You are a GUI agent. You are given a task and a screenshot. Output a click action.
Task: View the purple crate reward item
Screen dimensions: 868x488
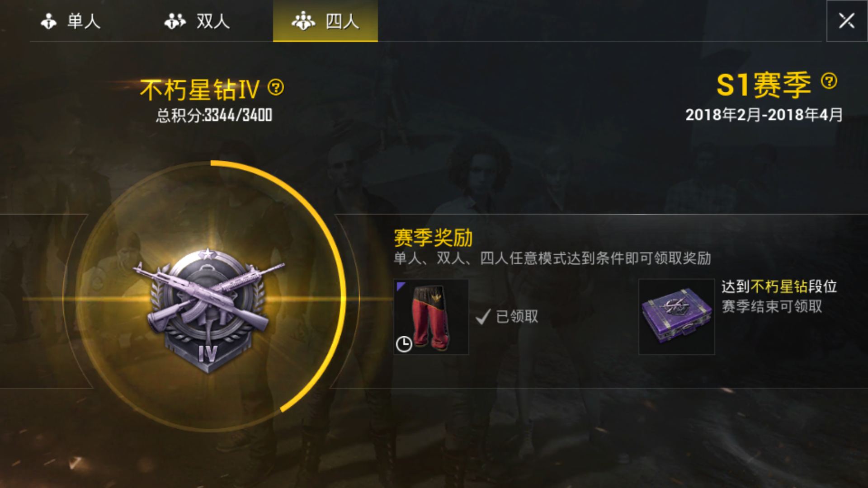[676, 317]
